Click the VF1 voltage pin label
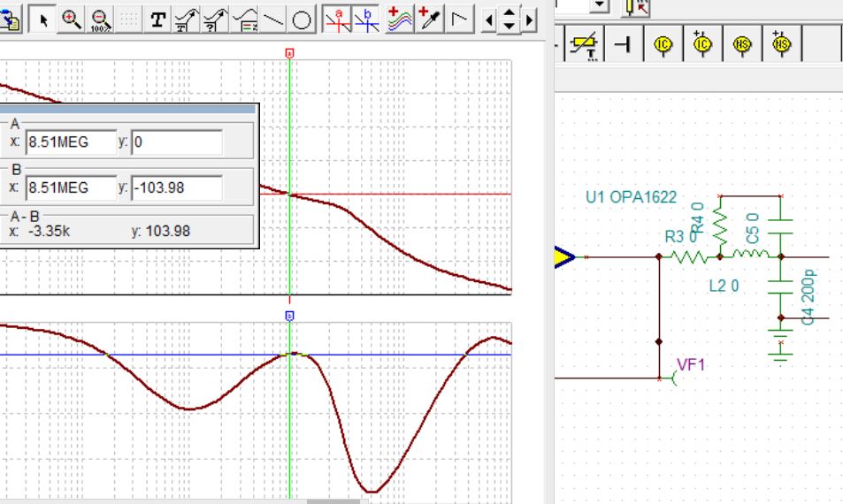 point(691,365)
